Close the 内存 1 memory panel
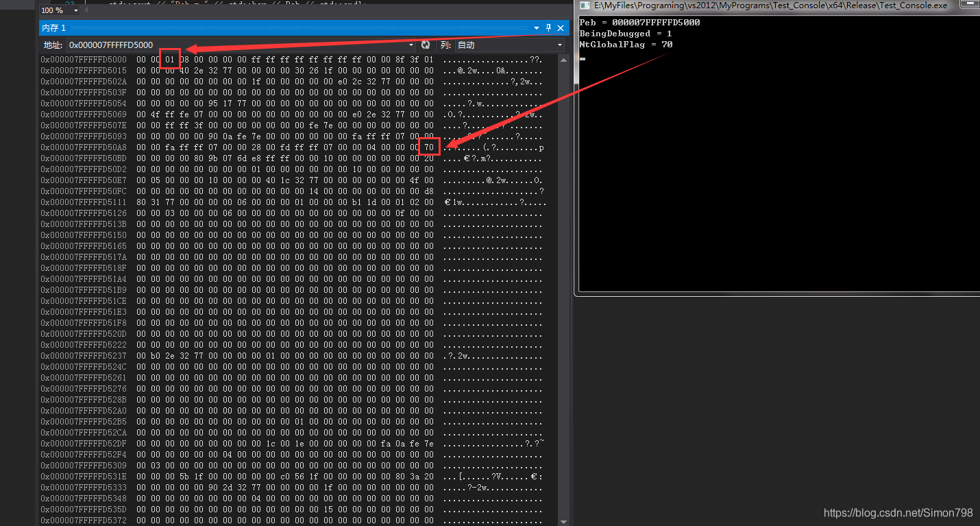The image size is (980, 526). click(x=561, y=27)
